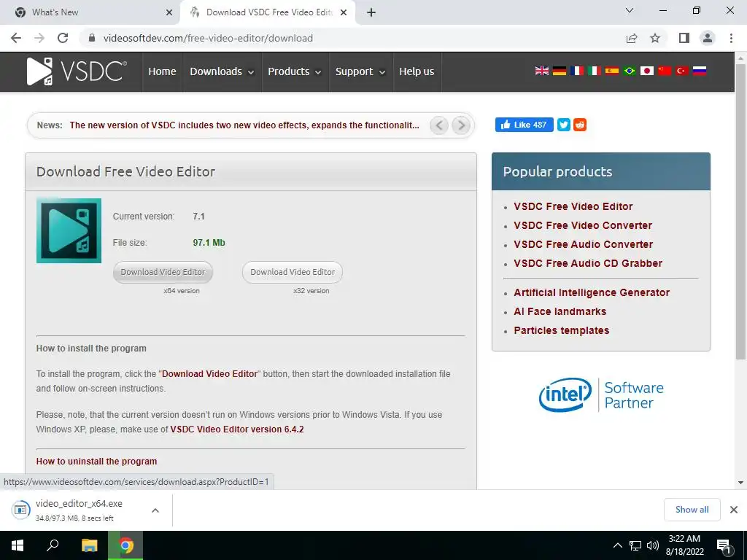Open VSDC Free Audio CD Grabber link
This screenshot has height=560, width=747.
tap(588, 263)
